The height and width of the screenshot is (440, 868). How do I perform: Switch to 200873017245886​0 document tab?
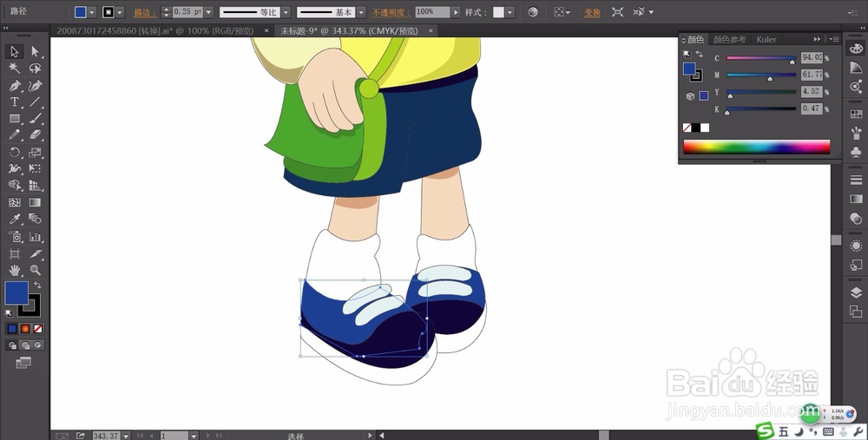155,31
